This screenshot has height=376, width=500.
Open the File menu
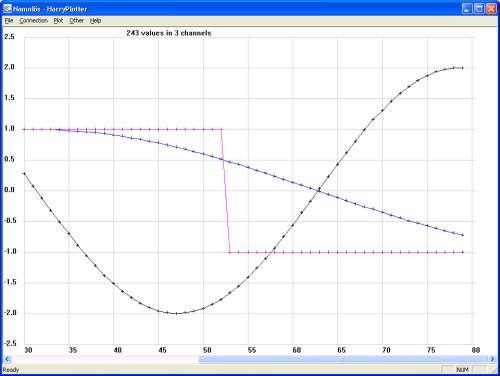9,21
